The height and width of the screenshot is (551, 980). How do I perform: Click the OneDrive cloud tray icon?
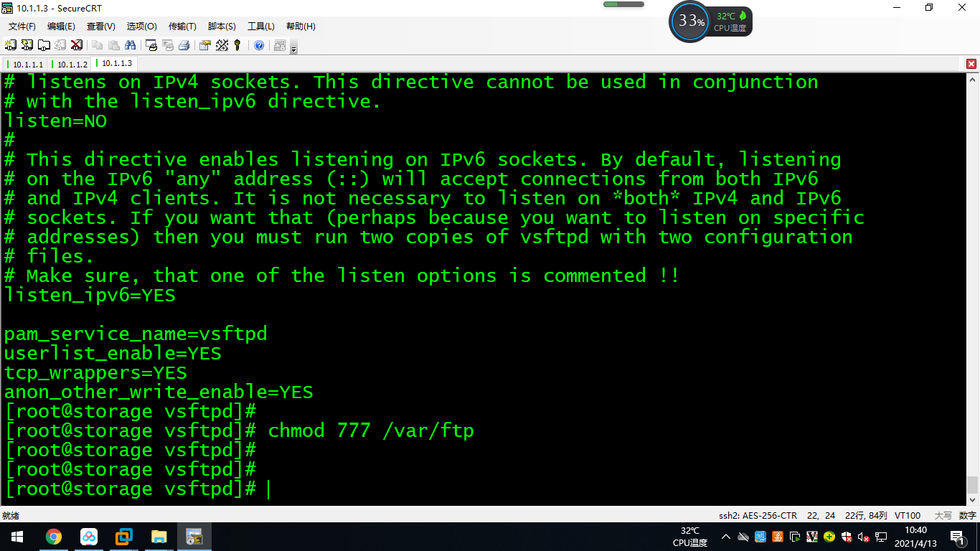pos(743,537)
